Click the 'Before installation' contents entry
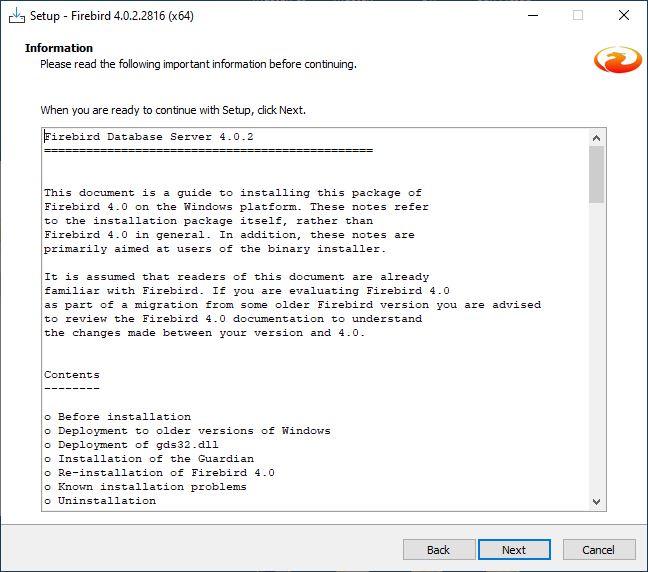The height and width of the screenshot is (572, 648). 124,417
